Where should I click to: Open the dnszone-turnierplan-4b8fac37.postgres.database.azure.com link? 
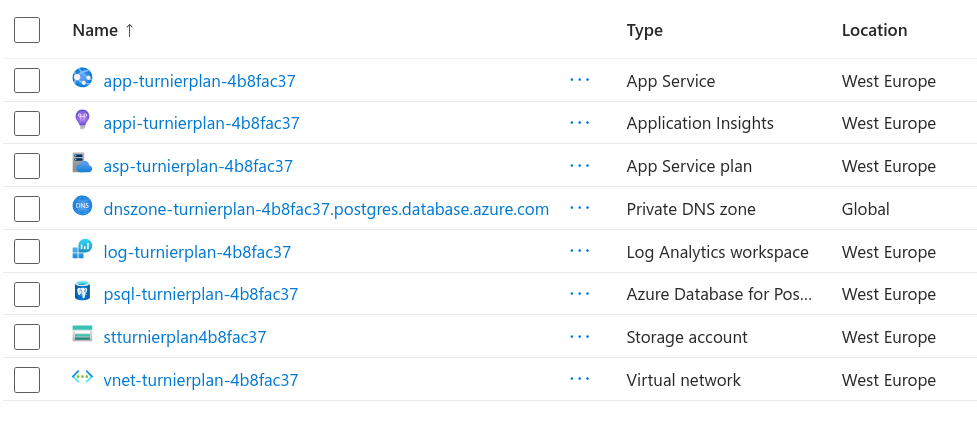point(326,209)
